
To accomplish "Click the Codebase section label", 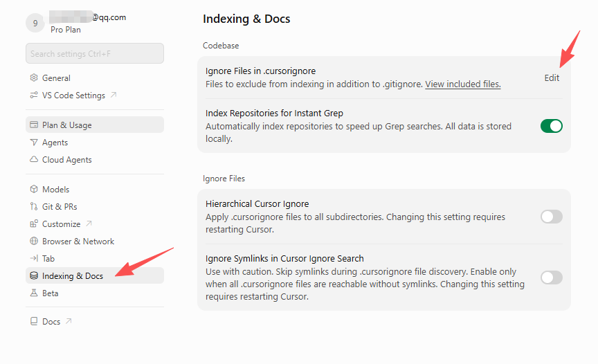I will click(x=221, y=46).
